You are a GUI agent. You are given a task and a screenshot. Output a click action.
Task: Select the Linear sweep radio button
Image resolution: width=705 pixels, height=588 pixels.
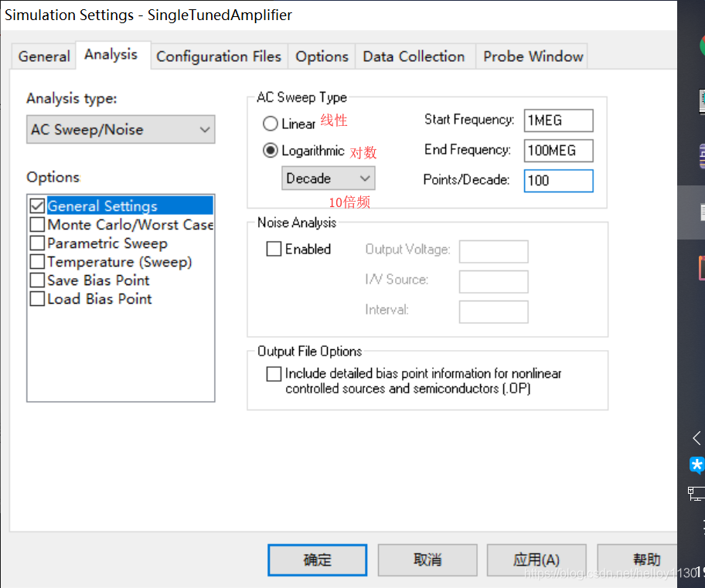coord(271,123)
